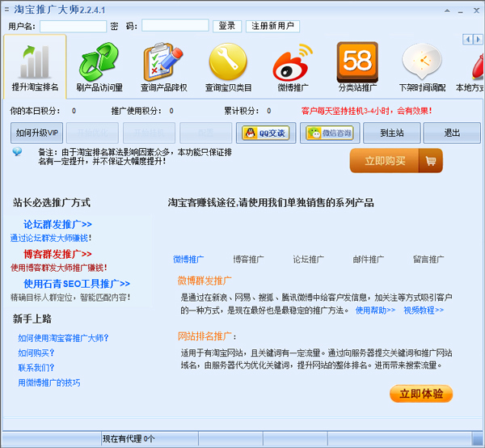Click 现在有代理 0个 status bar text

tap(129, 438)
